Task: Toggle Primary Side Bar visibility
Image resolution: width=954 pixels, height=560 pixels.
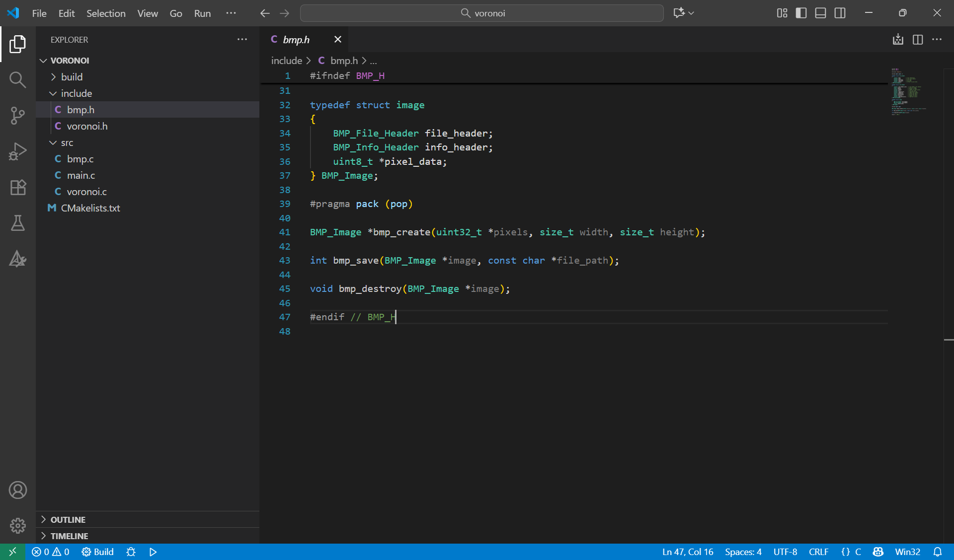Action: (x=801, y=13)
